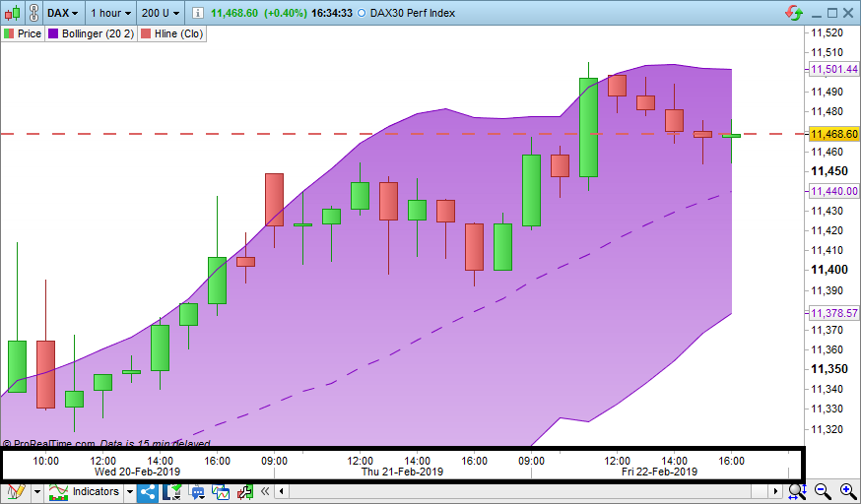Click the Fri 22-Feb-2019 date label
The image size is (861, 504).
coord(659,472)
